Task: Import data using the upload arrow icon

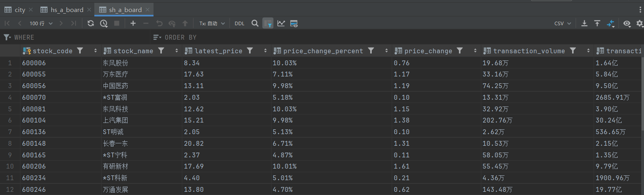Action: (597, 23)
